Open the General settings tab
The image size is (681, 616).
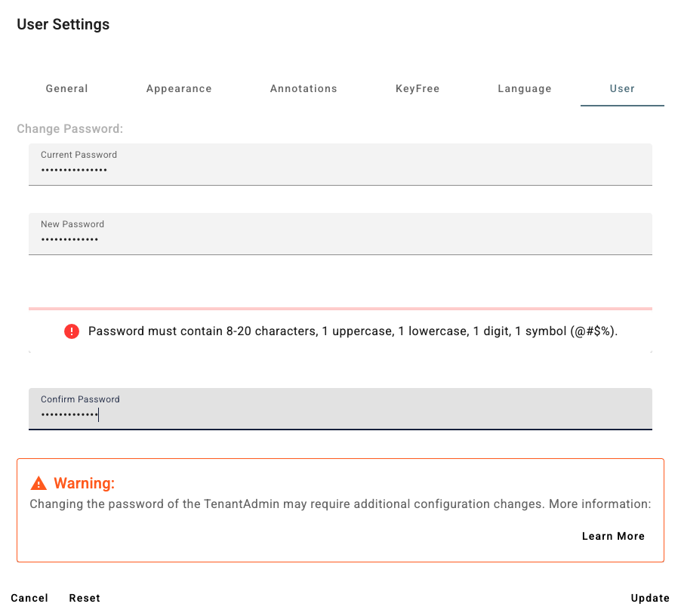point(67,89)
